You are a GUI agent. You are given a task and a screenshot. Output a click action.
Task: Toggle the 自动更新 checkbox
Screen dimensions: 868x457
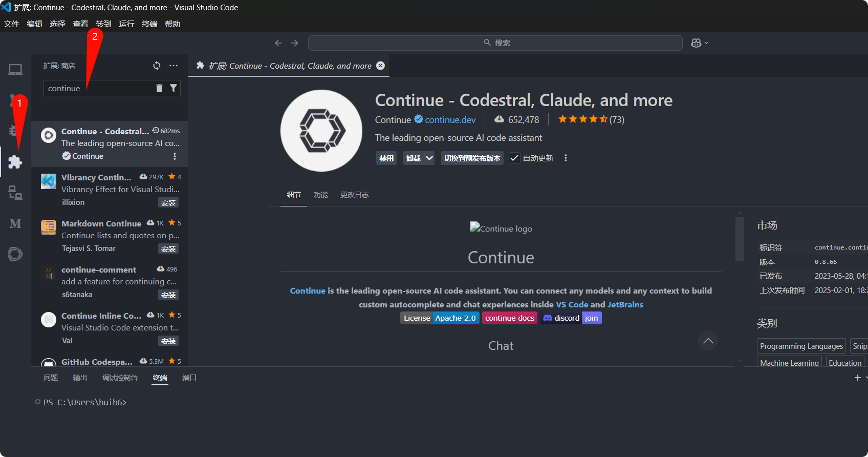[x=514, y=158]
